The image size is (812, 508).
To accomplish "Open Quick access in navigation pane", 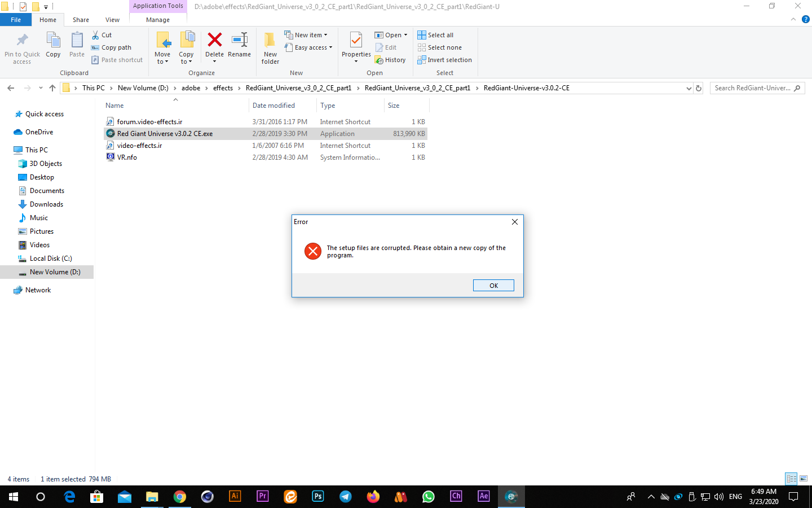I will tap(45, 114).
